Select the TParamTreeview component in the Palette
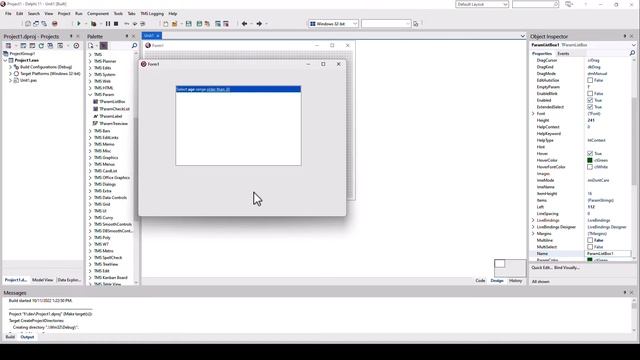 [113, 124]
